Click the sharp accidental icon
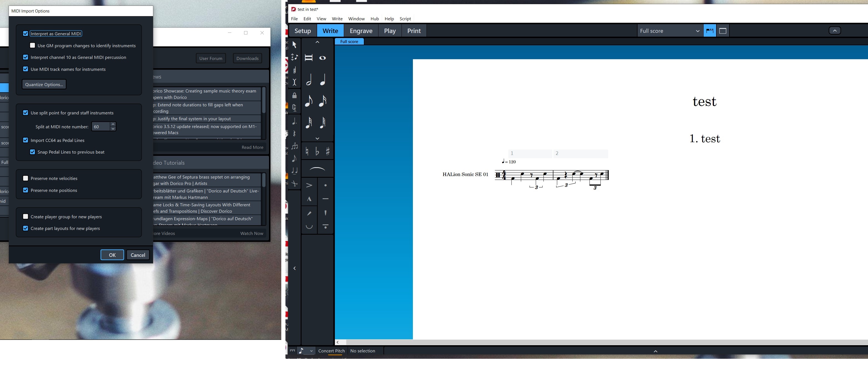Viewport: 868px width, 366px height. tap(328, 151)
